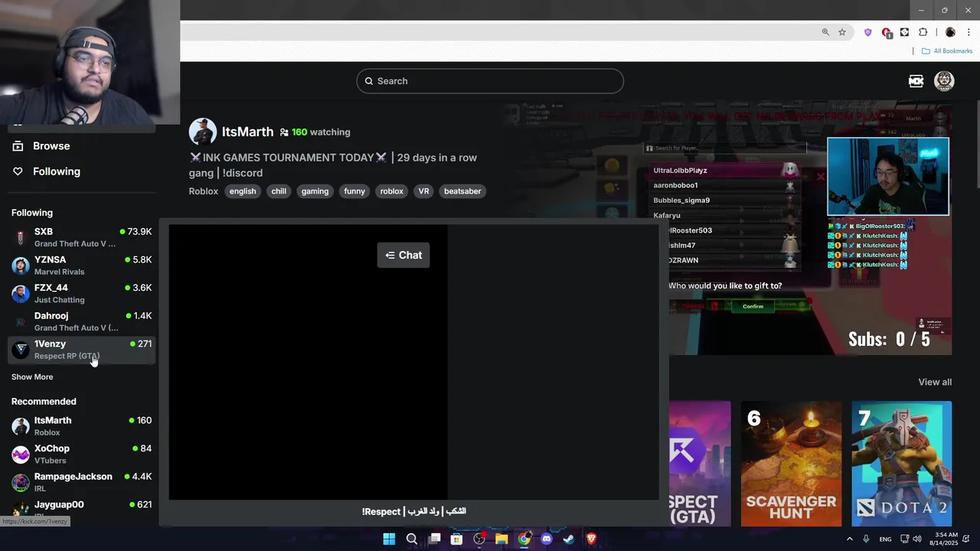This screenshot has width=980, height=551.
Task: Click the OBS icon on taskbar
Action: click(479, 539)
